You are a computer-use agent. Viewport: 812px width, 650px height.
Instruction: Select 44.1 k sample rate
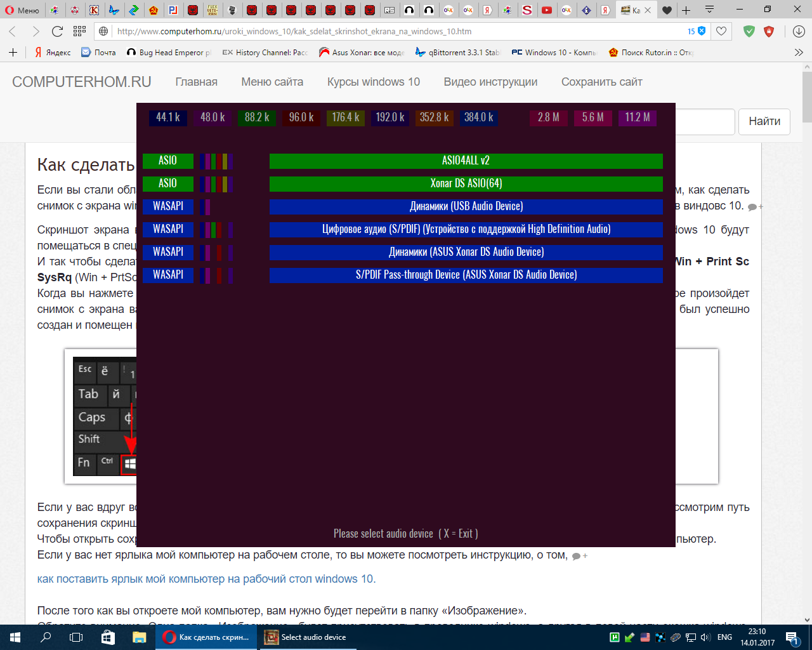tap(168, 117)
